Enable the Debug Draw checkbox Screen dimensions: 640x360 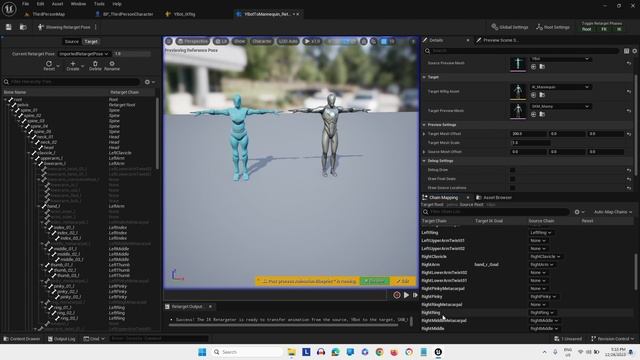(513, 170)
